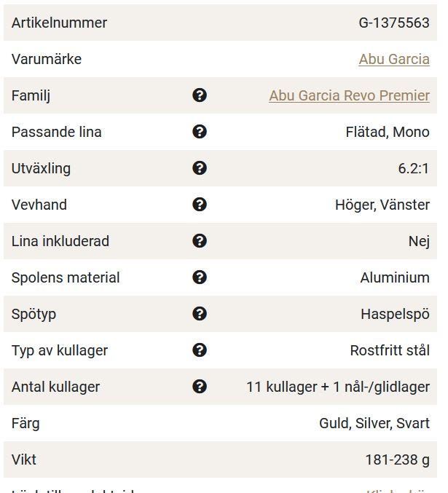Follow the Abu Garcia Revo Premier link

349,95
